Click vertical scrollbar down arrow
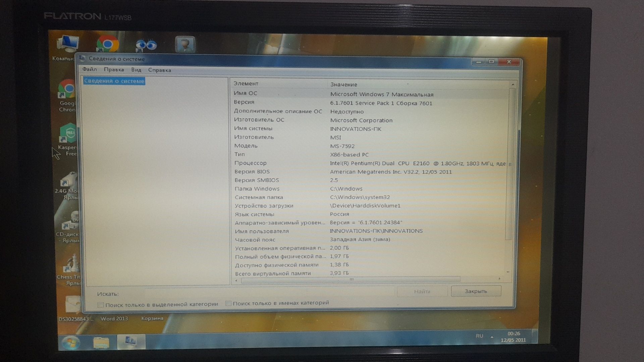The image size is (644, 362). 508,272
